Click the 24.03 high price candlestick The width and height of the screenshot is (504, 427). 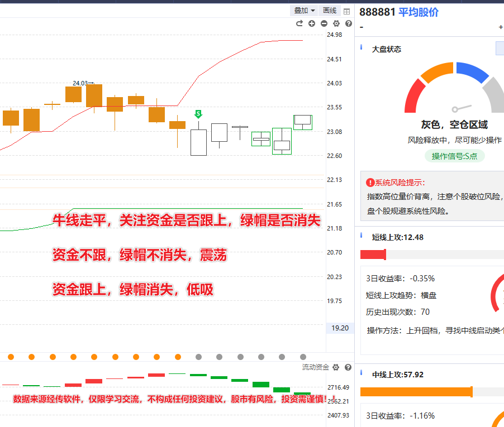click(x=73, y=94)
